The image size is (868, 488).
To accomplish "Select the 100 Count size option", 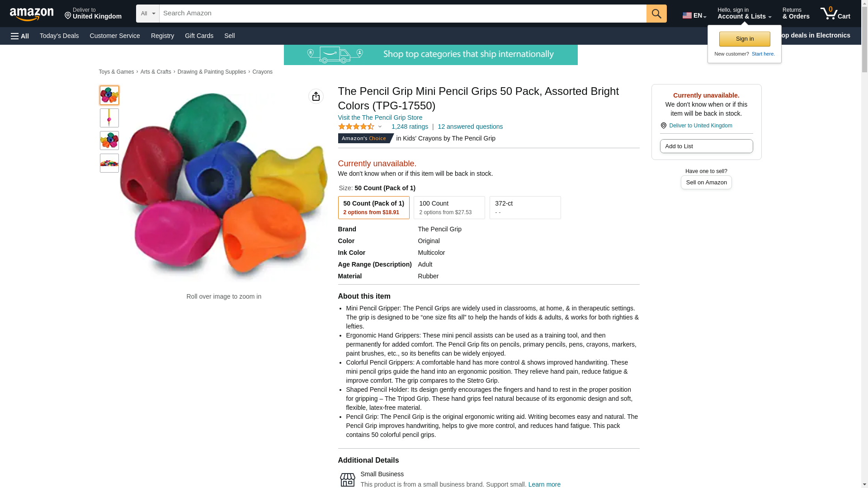I will coord(449,207).
